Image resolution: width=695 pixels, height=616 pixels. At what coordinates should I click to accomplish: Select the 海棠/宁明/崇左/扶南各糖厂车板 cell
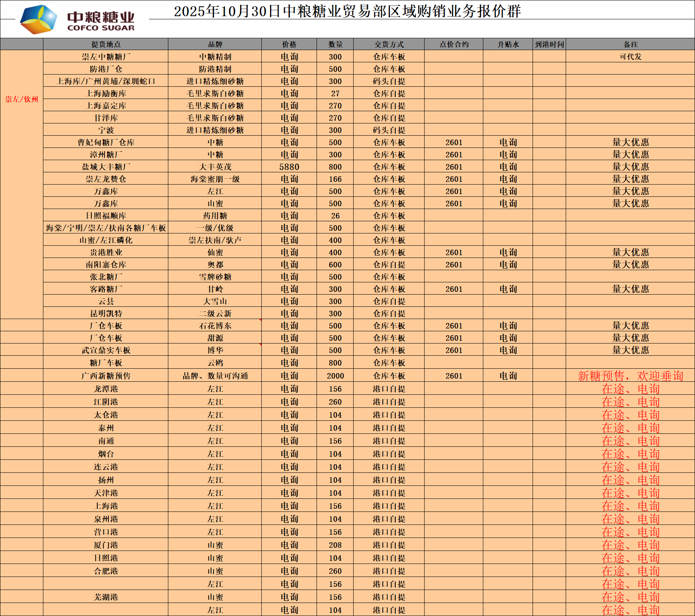click(106, 228)
